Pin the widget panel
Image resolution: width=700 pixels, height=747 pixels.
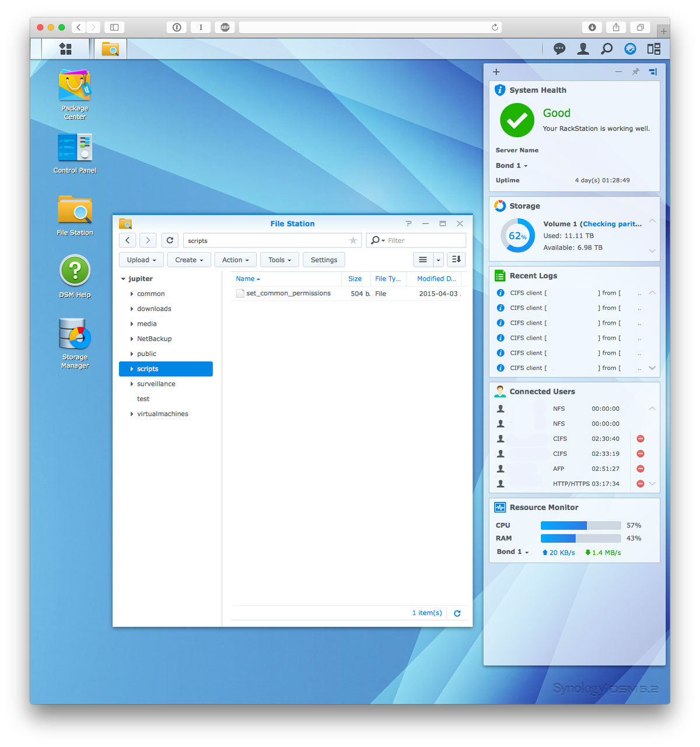pos(636,72)
